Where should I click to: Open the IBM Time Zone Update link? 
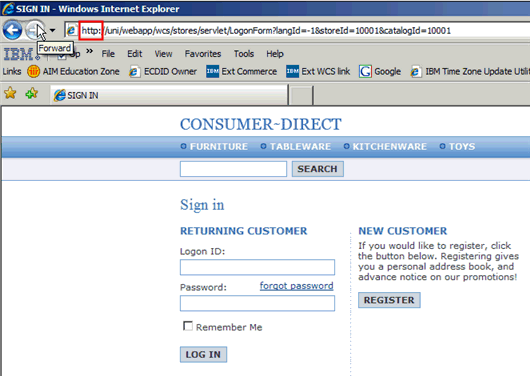(477, 71)
